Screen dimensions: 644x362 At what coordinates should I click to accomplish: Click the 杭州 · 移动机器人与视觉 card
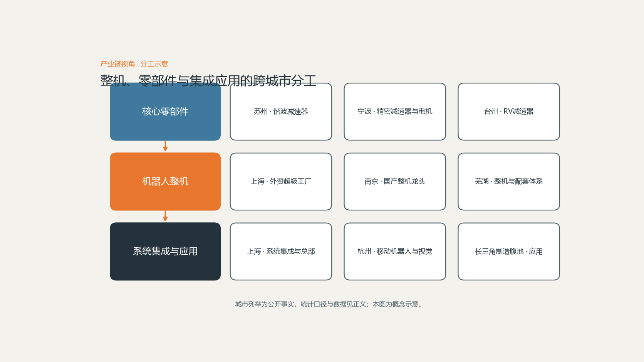pyautogui.click(x=395, y=252)
